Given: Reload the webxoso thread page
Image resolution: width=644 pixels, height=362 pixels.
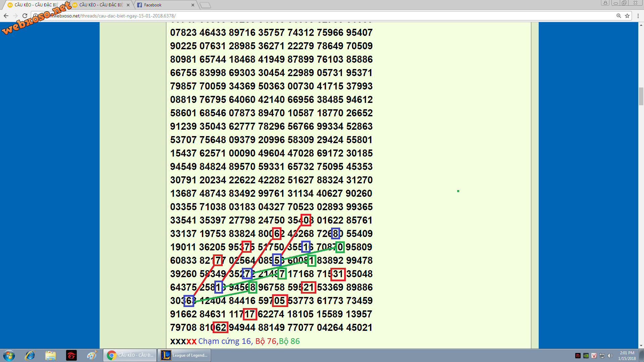Looking at the screenshot, I should click(x=25, y=16).
